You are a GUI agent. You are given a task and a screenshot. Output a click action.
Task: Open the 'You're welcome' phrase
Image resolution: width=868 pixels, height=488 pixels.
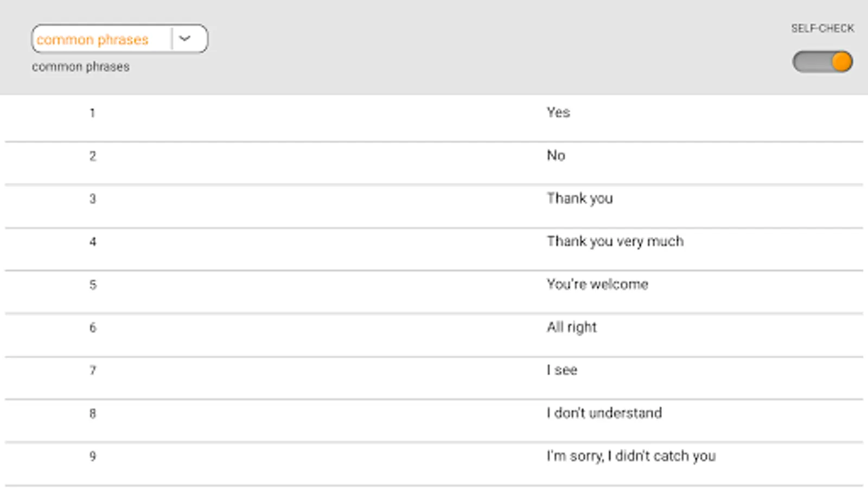click(x=597, y=284)
